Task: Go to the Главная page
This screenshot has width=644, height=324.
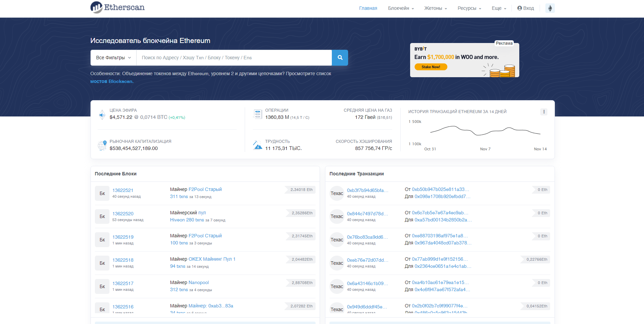Action: click(x=368, y=8)
